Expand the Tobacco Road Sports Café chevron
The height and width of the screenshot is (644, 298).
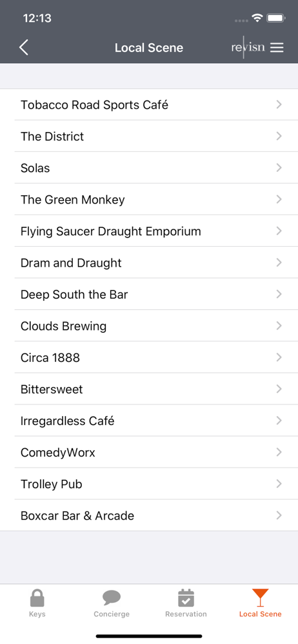(279, 105)
